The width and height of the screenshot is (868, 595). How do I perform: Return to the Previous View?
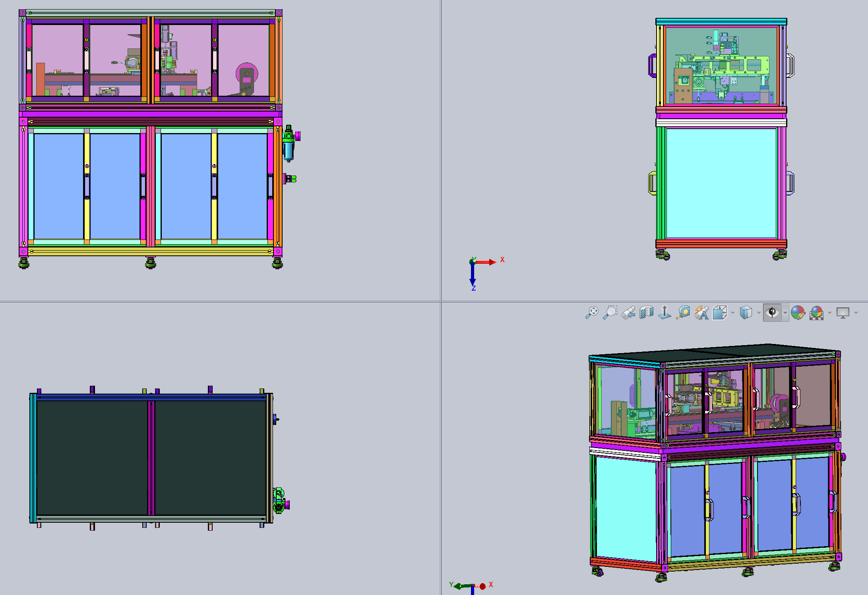[x=628, y=313]
